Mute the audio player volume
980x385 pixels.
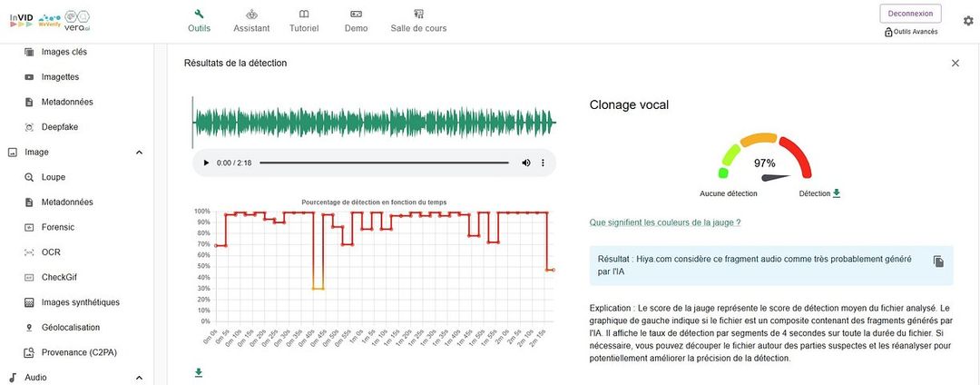click(x=525, y=163)
